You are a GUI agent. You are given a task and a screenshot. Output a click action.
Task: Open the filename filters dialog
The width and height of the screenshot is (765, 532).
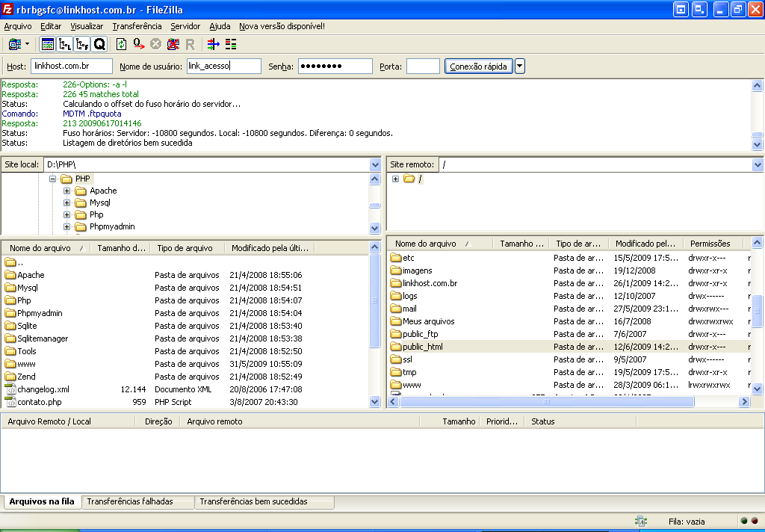coord(213,44)
